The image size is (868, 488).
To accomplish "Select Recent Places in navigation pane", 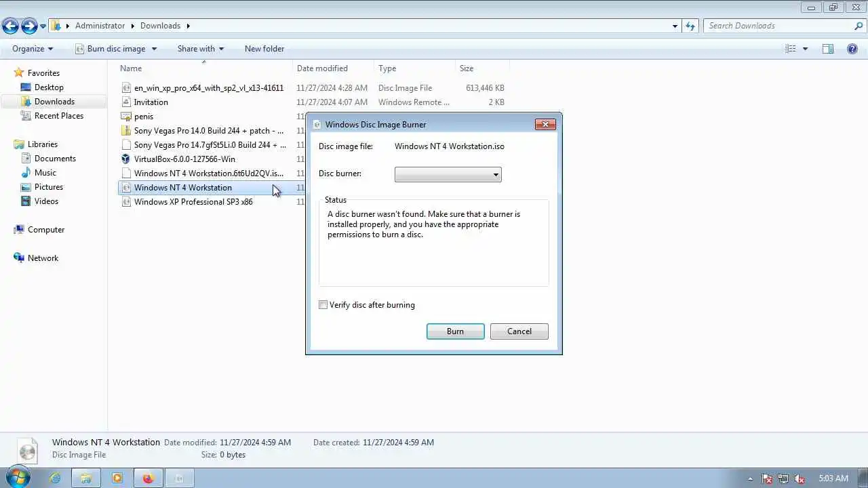I will [59, 116].
